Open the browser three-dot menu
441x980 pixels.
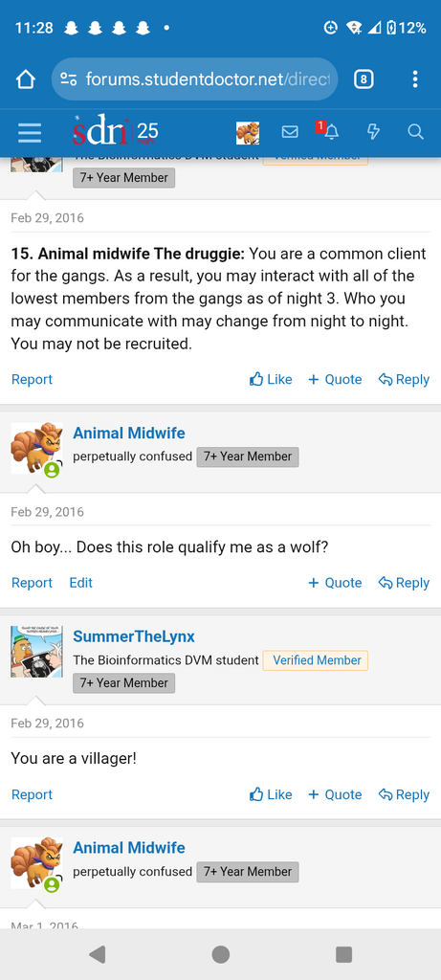(415, 79)
